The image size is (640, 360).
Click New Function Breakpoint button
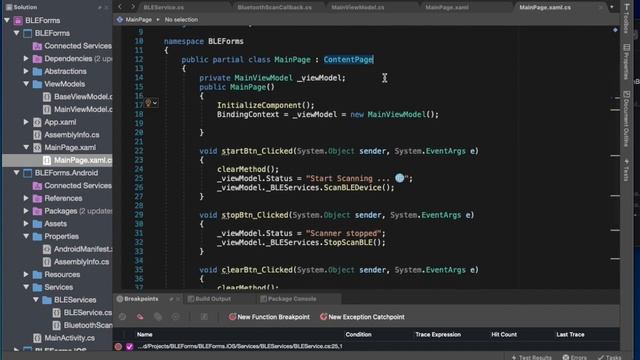(x=269, y=317)
